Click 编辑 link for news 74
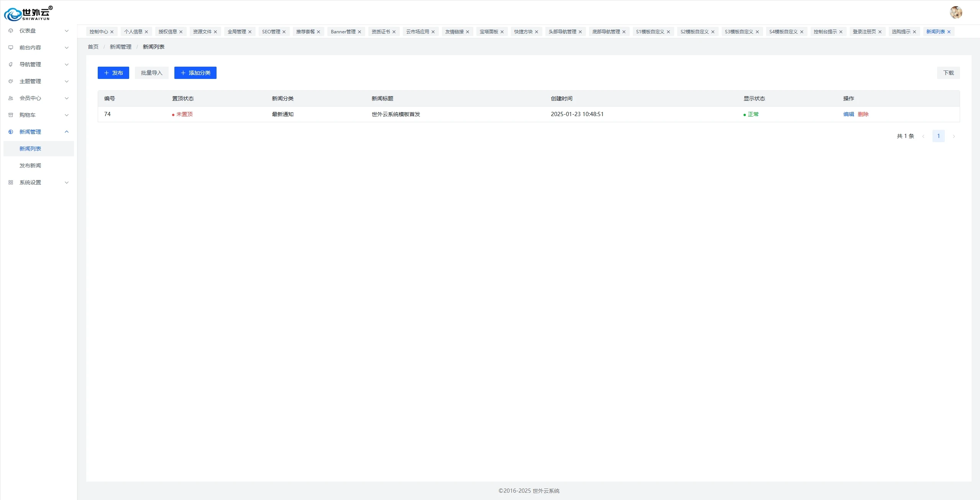The image size is (980, 500). (849, 114)
